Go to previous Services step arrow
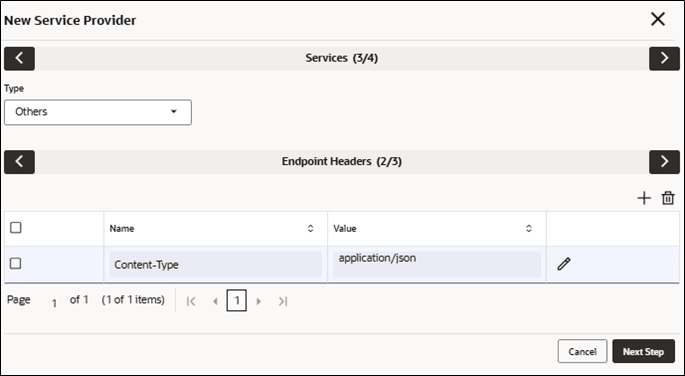This screenshot has width=685, height=376. pyautogui.click(x=19, y=59)
